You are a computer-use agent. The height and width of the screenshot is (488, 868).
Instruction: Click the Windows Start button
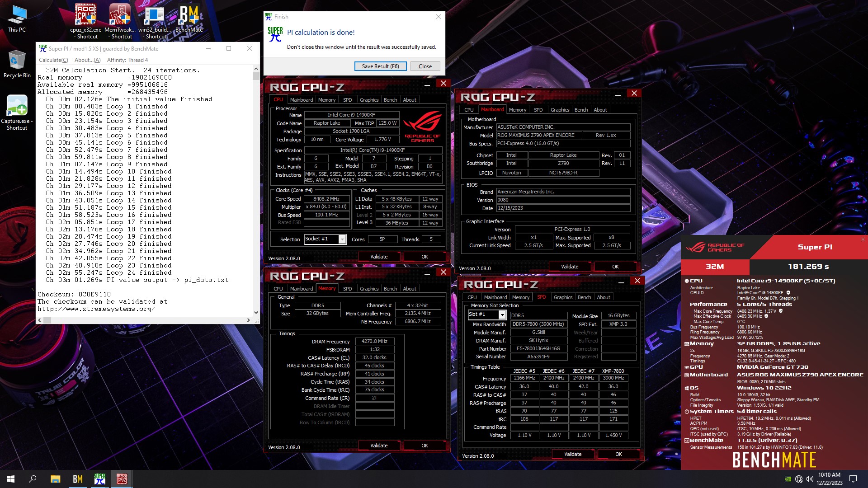coord(11,479)
